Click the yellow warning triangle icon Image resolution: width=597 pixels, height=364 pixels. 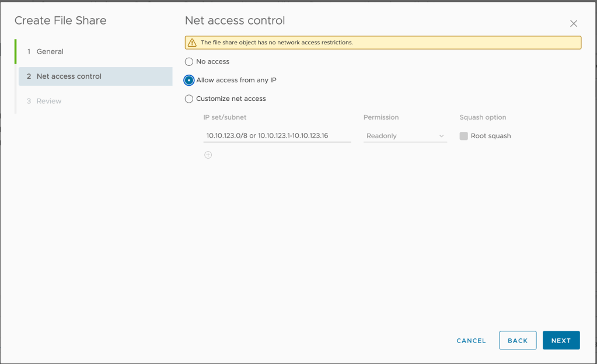[192, 43]
